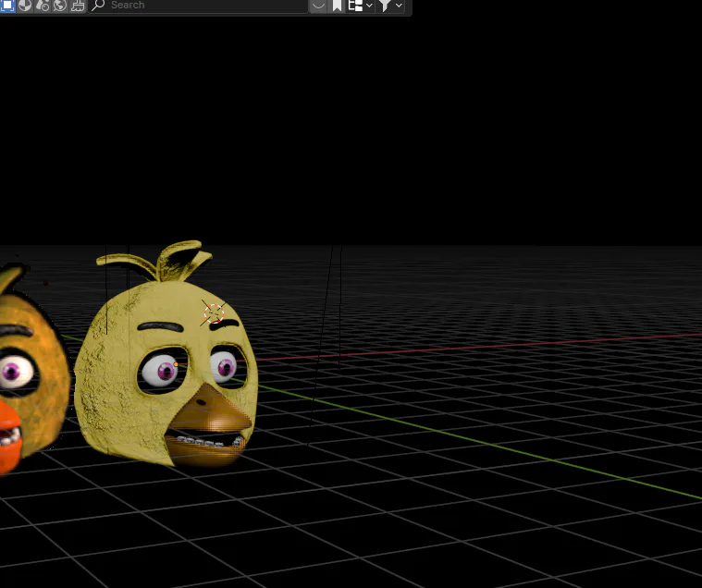
Task: Click the magnifying glass search icon
Action: point(98,6)
